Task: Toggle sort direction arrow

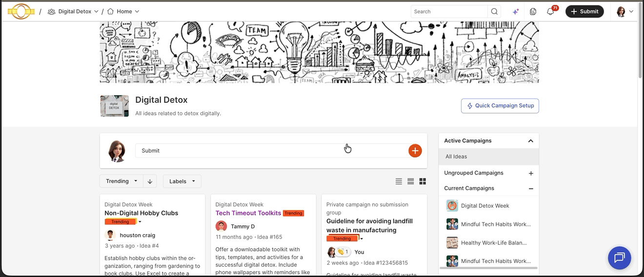Action: pos(150,181)
